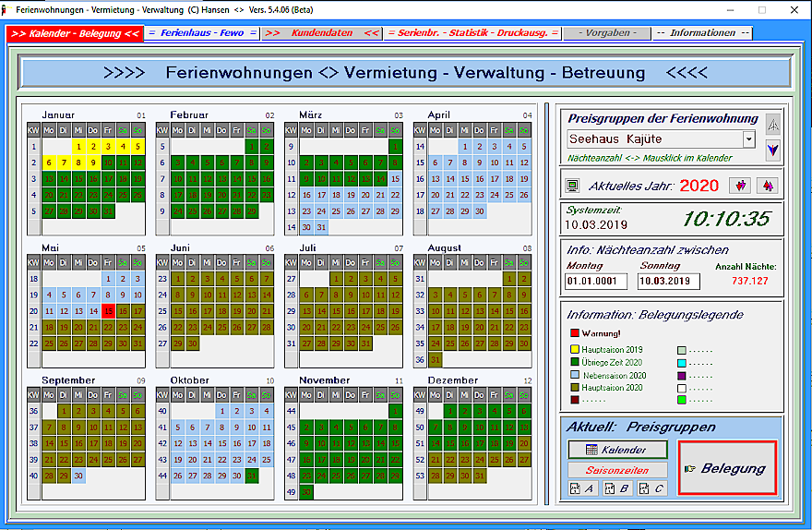Click the yellow Hauptsaison 2019 legend swatch
Viewport: 812px width, 530px height.
coord(575,350)
